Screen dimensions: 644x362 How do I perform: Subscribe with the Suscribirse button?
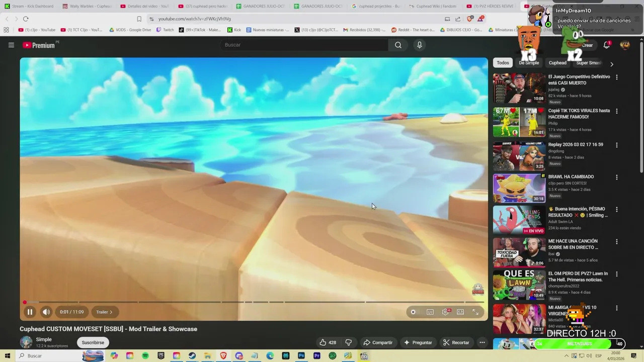coord(93,342)
